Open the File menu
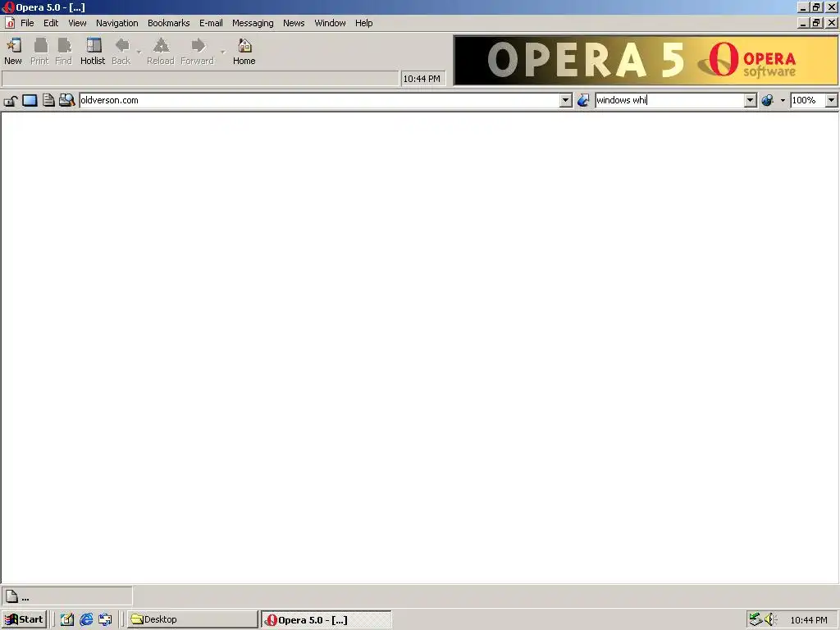840x630 pixels. (x=27, y=23)
